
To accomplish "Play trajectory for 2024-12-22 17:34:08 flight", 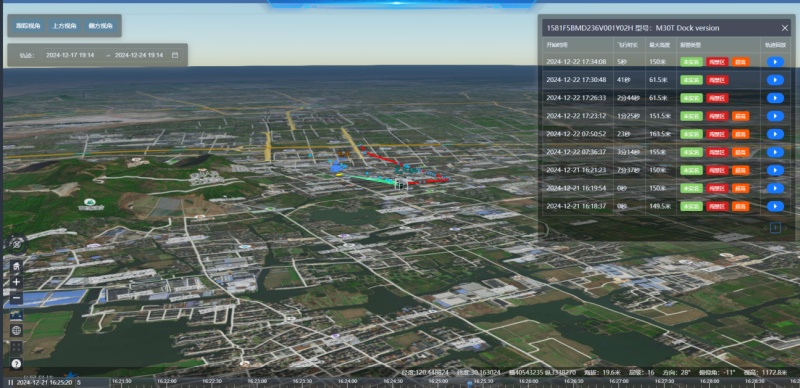I will 775,62.
